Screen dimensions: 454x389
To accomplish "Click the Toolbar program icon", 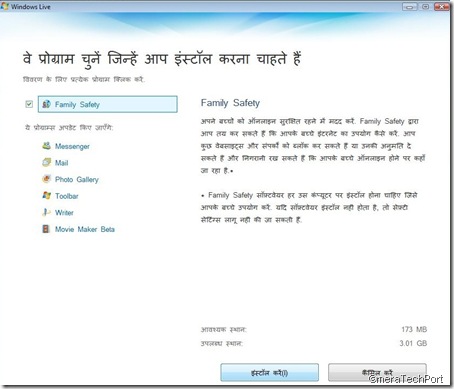I will (46, 196).
